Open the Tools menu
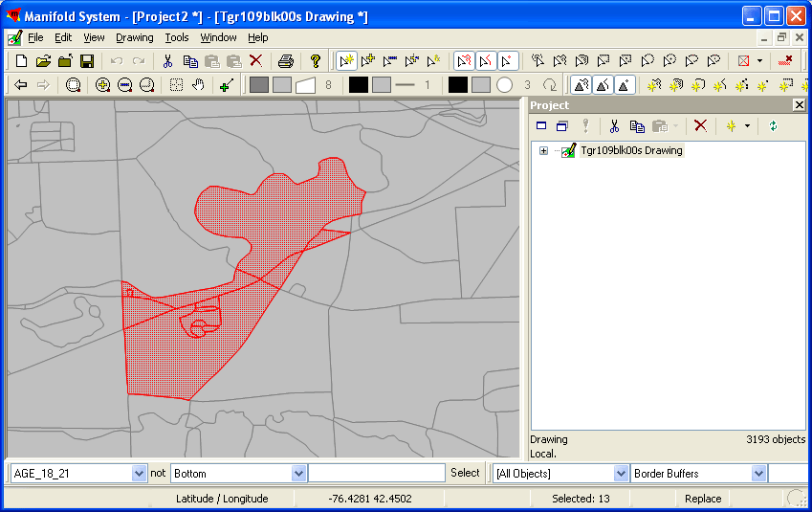This screenshot has width=812, height=512. 177,38
